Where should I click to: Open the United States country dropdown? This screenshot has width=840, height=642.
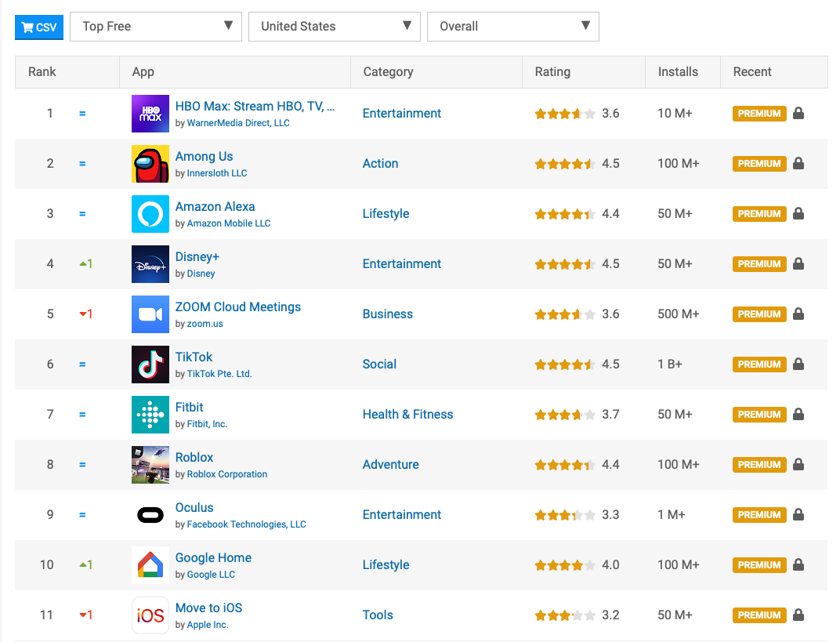(335, 26)
